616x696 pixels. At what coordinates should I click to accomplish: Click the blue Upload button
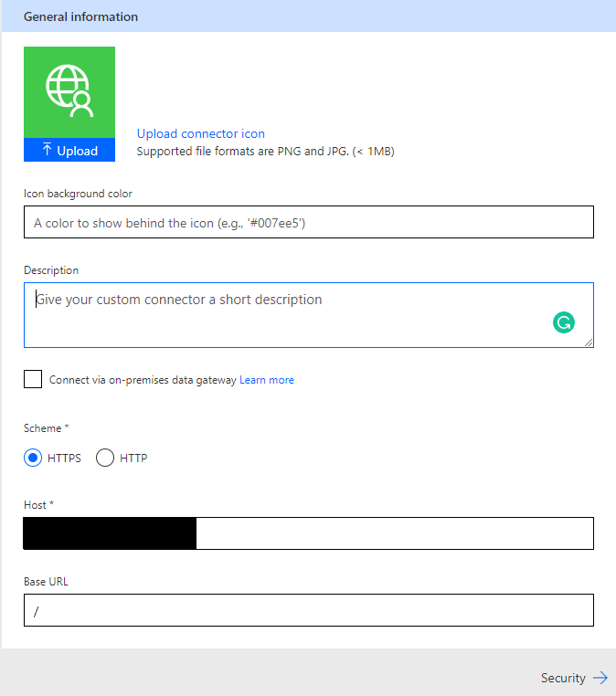pos(69,150)
